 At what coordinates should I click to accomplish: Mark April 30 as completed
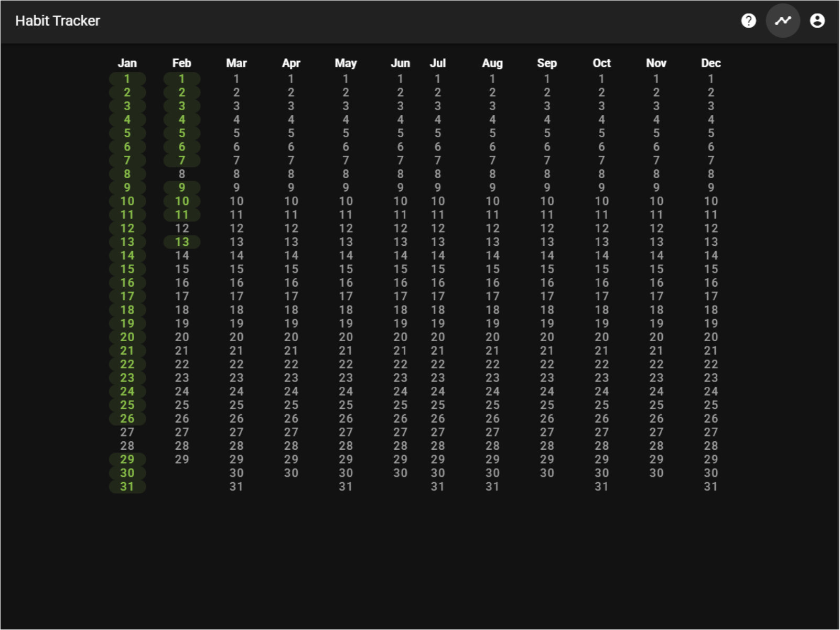[292, 473]
